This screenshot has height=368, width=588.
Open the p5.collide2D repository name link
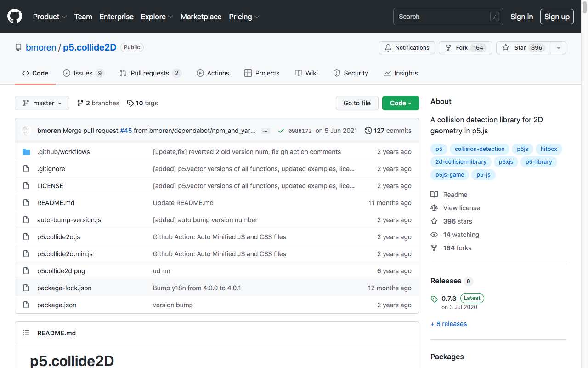(x=90, y=47)
